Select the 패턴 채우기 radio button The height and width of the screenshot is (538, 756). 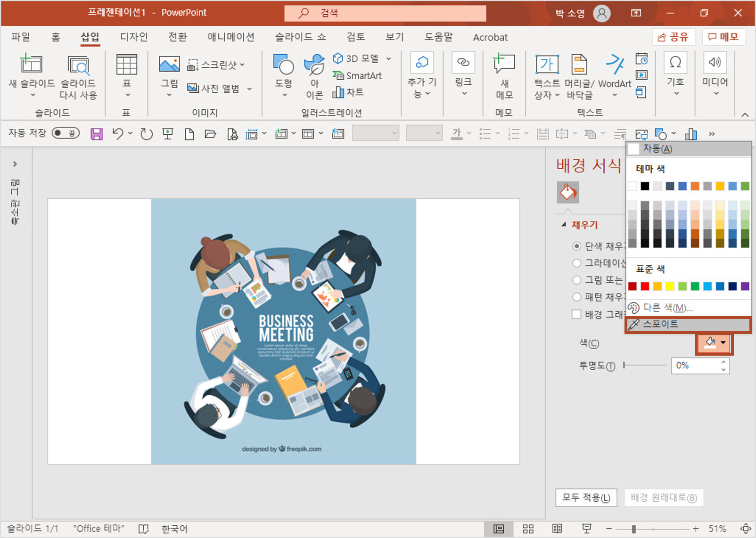coord(576,297)
